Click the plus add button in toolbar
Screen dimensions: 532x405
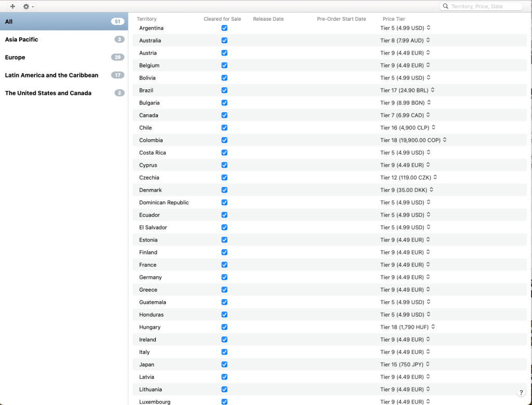pyautogui.click(x=12, y=6)
